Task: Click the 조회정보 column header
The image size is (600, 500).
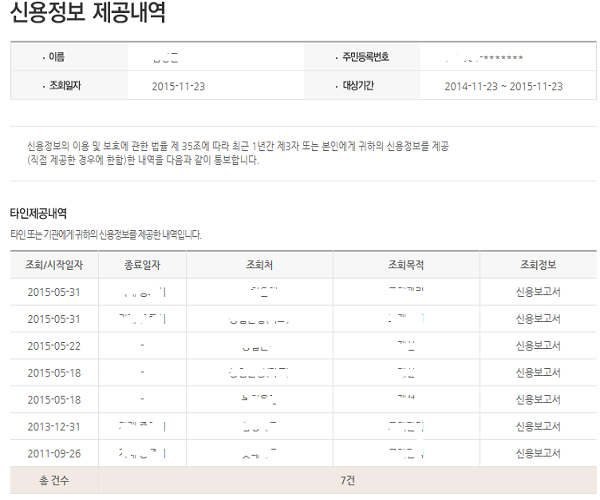Action: point(538,265)
